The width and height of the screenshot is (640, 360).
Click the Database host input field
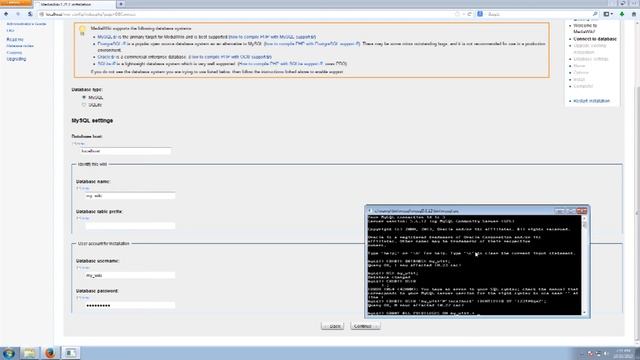coord(125,151)
